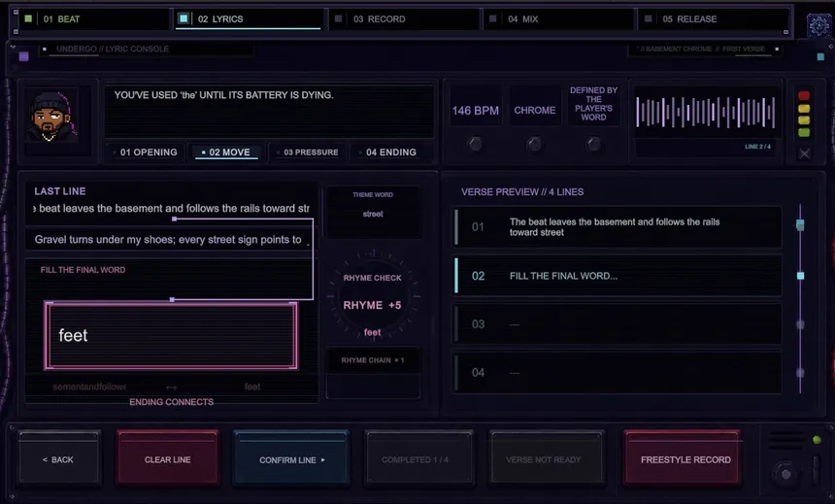Turn the knob under 146 BPM
This screenshot has height=504, width=835.
[x=475, y=144]
